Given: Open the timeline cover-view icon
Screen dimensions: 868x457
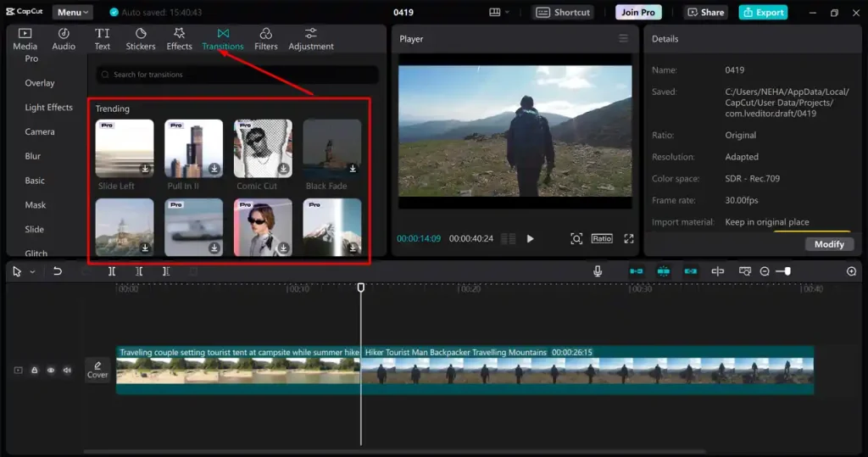Looking at the screenshot, I should (x=745, y=270).
